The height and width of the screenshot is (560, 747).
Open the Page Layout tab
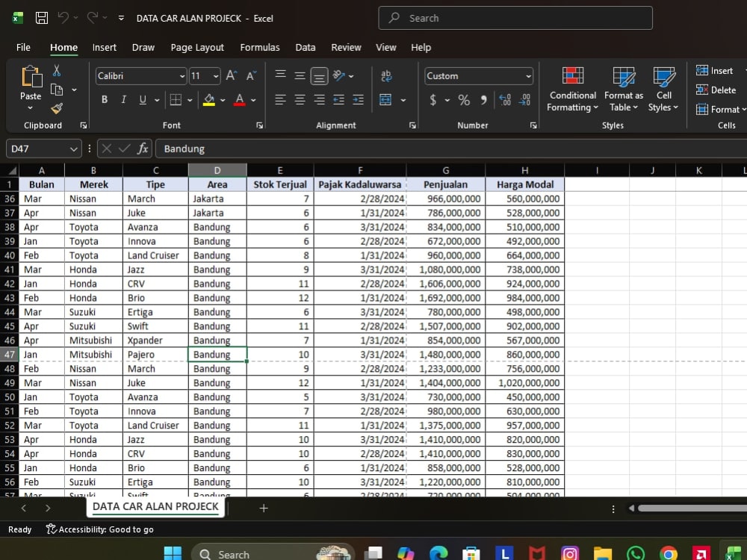[197, 47]
